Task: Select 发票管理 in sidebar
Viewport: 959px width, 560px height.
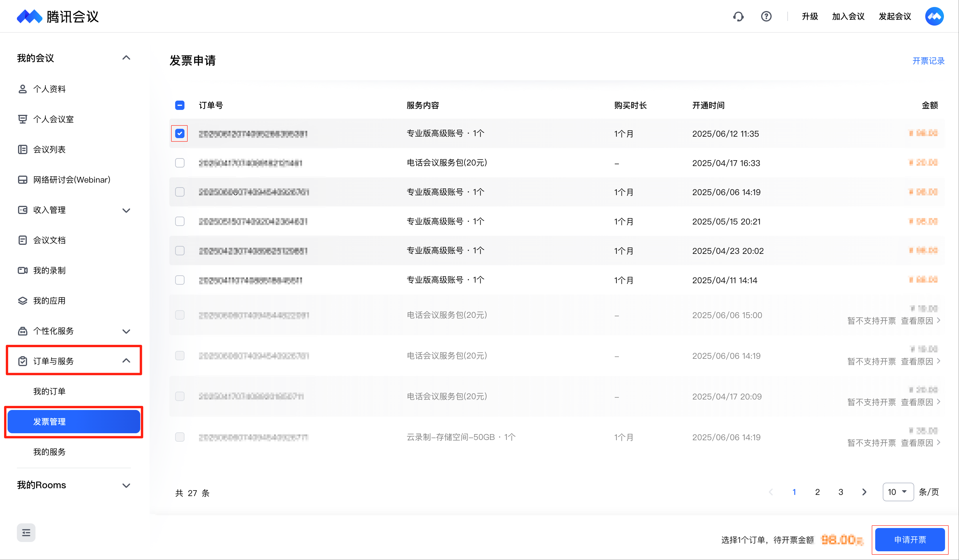Action: click(x=74, y=422)
